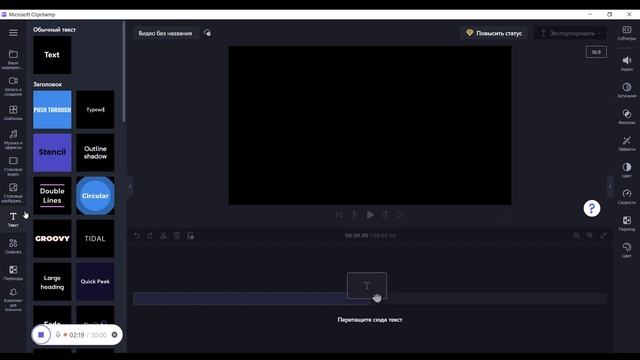Image resolution: width=640 pixels, height=360 pixels.
Task: Select the Text tab in sidebar
Action: coord(13,219)
